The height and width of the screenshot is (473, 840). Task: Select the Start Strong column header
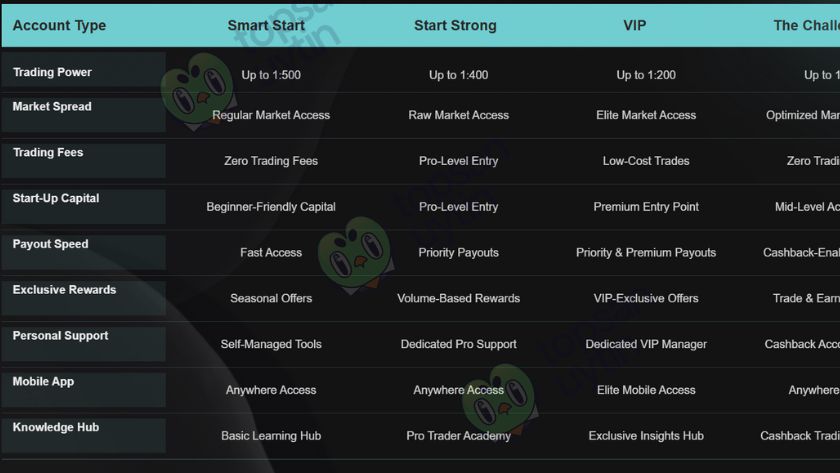click(x=455, y=25)
